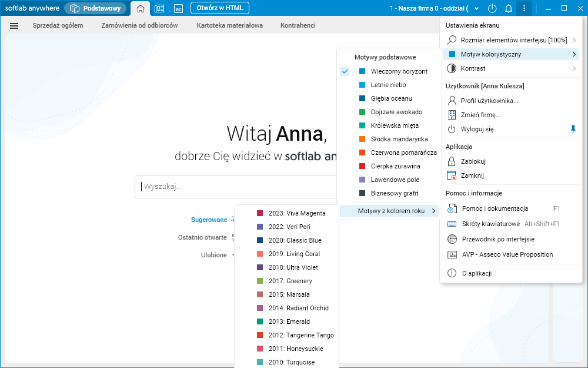Choose 2020: Classic Blue theme
The image size is (588, 368).
pos(287,240)
